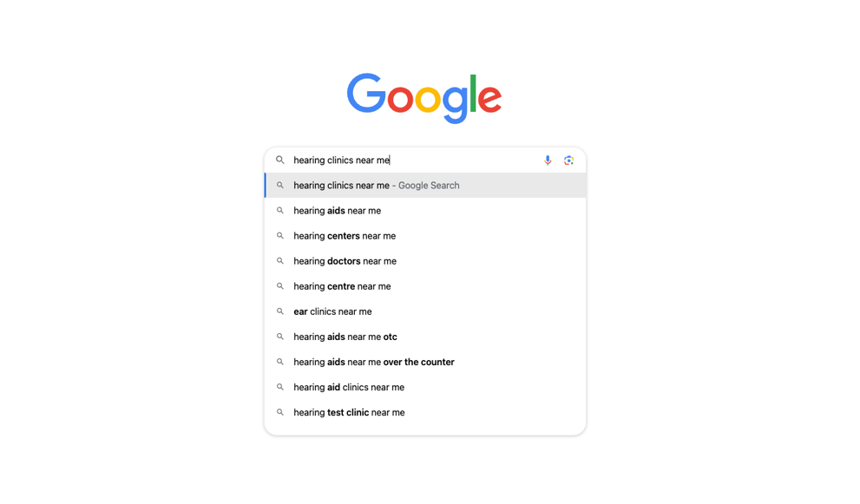Click magnifier icon beside "hearing doctors near me"

280,261
